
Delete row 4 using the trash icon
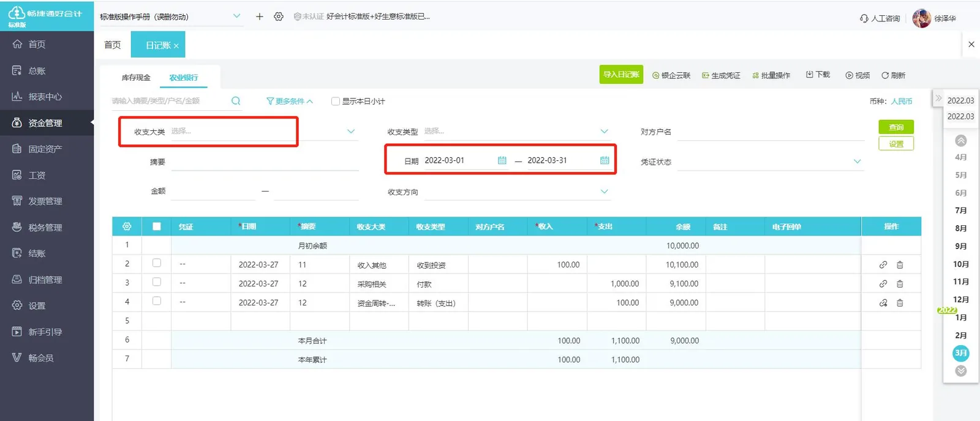point(900,303)
